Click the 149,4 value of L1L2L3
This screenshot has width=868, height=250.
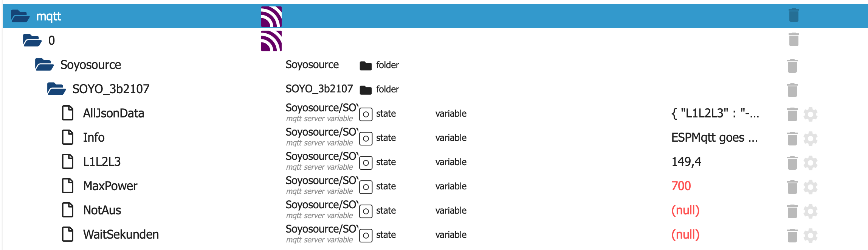pos(686,162)
